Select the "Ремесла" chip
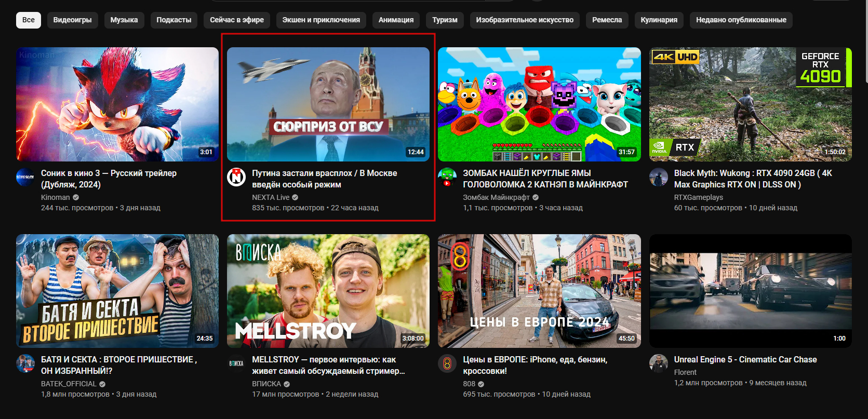 [x=607, y=20]
